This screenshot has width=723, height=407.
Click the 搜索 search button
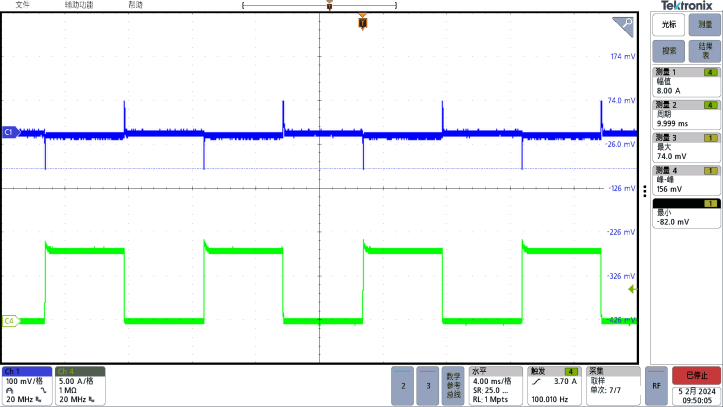tap(669, 51)
